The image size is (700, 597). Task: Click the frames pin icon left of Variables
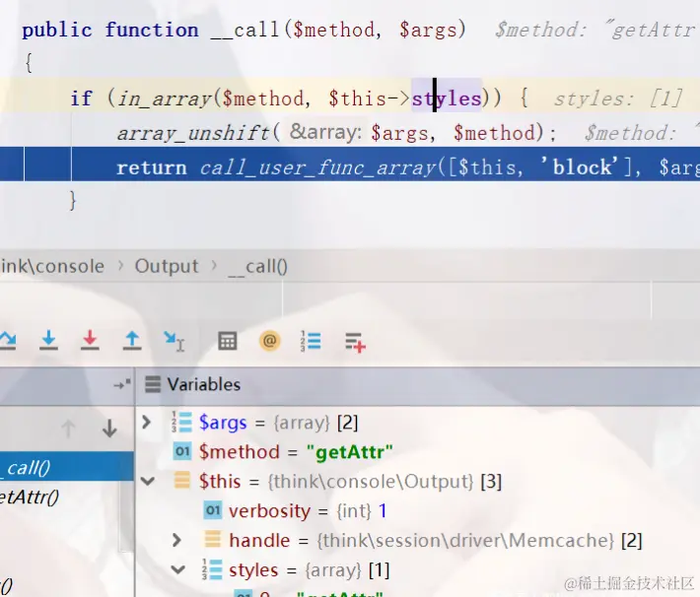[122, 384]
